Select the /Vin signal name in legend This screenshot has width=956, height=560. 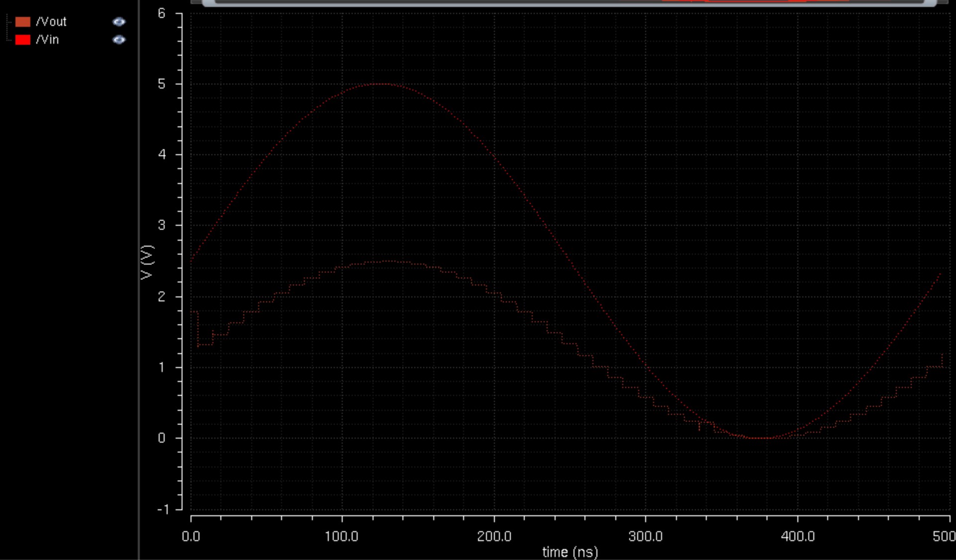pos(47,40)
